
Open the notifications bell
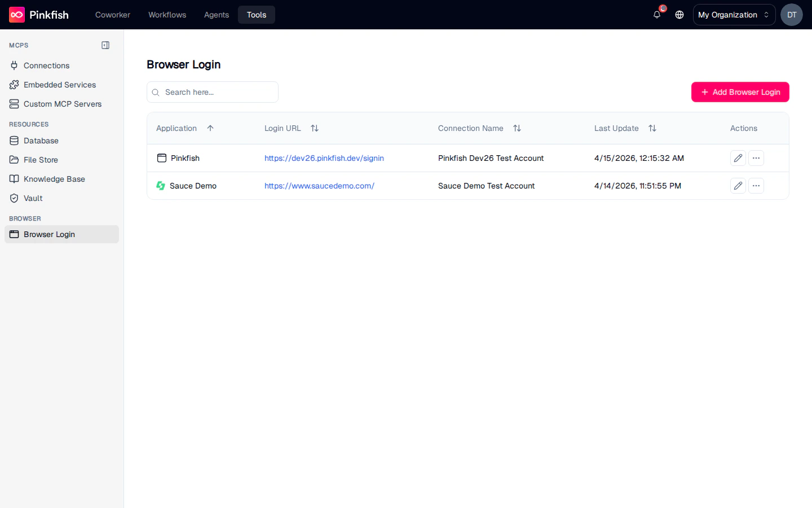tap(656, 15)
